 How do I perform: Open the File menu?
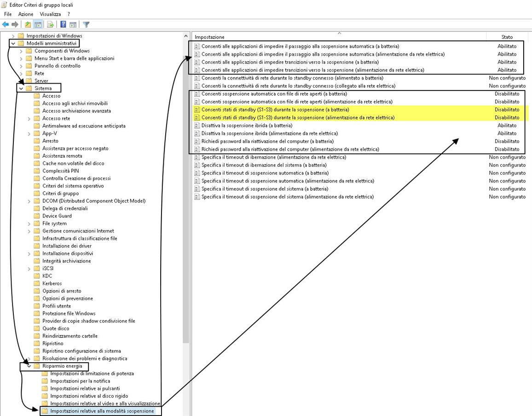coord(8,14)
